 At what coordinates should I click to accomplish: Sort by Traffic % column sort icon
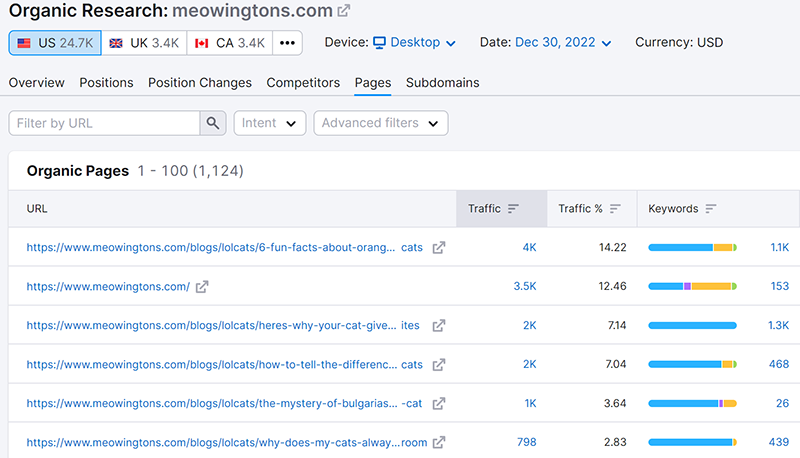(615, 209)
